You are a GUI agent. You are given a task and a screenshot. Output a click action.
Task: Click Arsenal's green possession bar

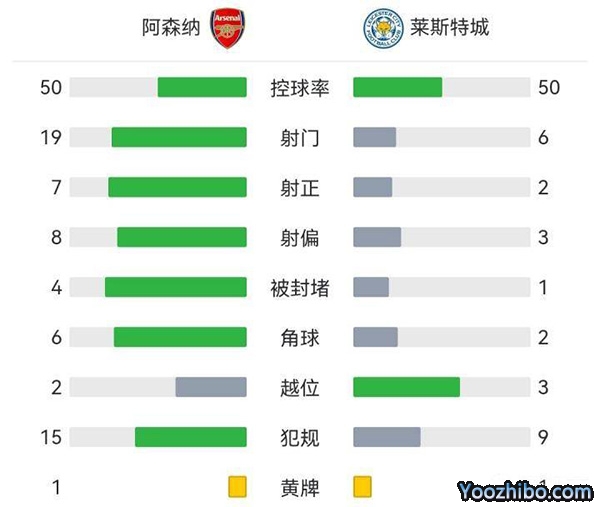[202, 88]
